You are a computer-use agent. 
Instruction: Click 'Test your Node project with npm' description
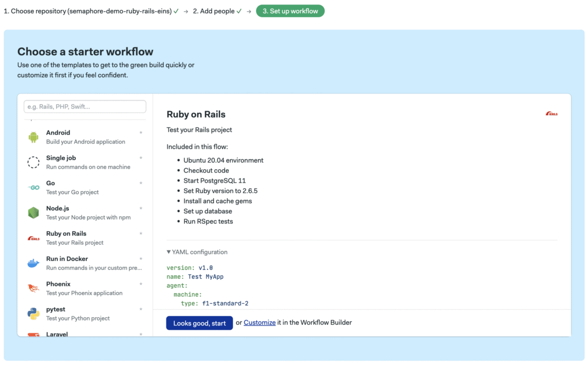pos(89,218)
